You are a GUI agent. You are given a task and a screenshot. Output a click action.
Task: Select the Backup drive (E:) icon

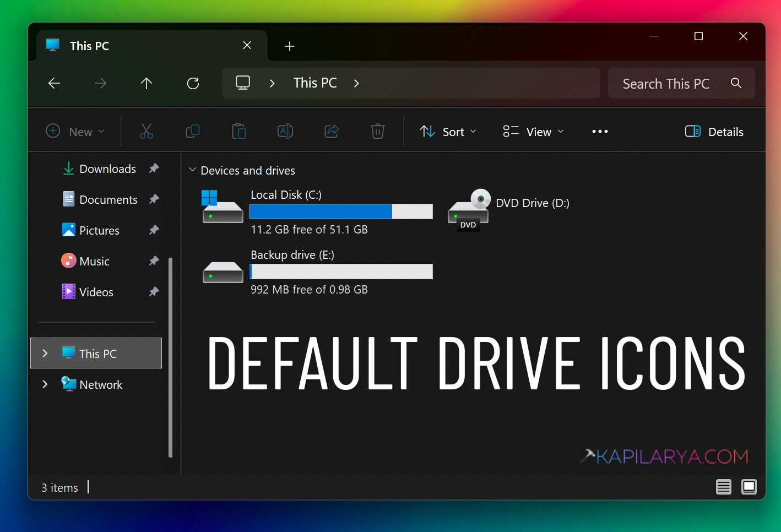223,272
